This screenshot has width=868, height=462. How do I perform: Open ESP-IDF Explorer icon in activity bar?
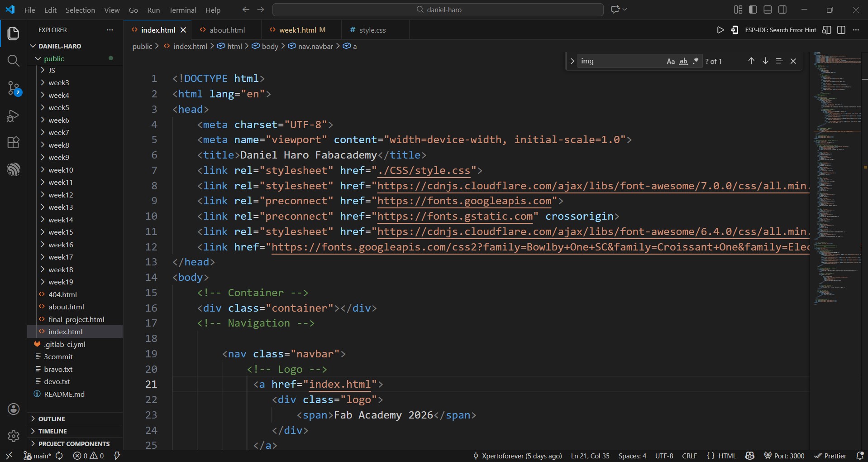[14, 169]
